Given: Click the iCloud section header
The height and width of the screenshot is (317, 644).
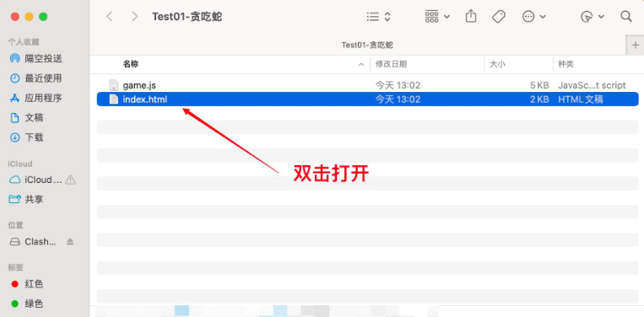Looking at the screenshot, I should pos(20,164).
